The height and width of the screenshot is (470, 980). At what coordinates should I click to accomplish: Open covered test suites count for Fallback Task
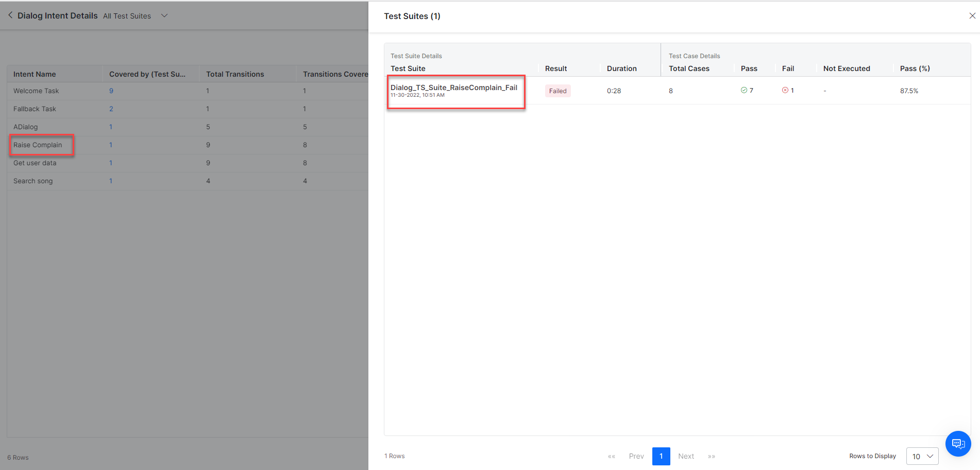[111, 109]
